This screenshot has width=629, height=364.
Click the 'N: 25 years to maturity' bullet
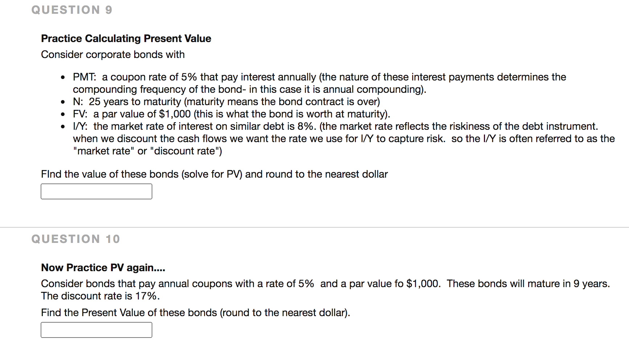[226, 102]
